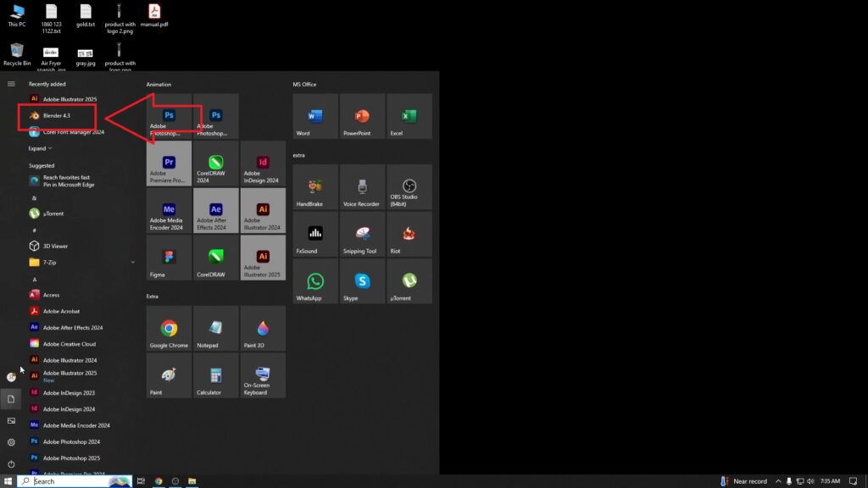The width and height of the screenshot is (868, 488).
Task: Open Documents from Start sidebar
Action: click(x=11, y=399)
